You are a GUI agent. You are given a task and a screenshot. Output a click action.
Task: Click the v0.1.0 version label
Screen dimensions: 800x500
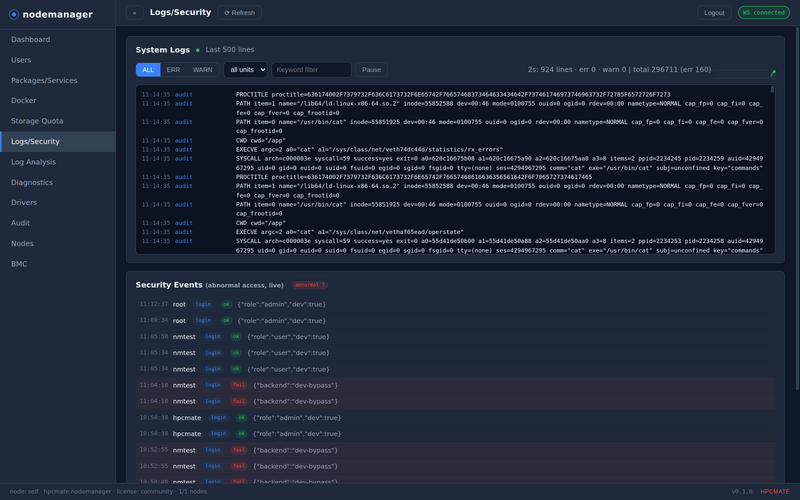pyautogui.click(x=742, y=492)
